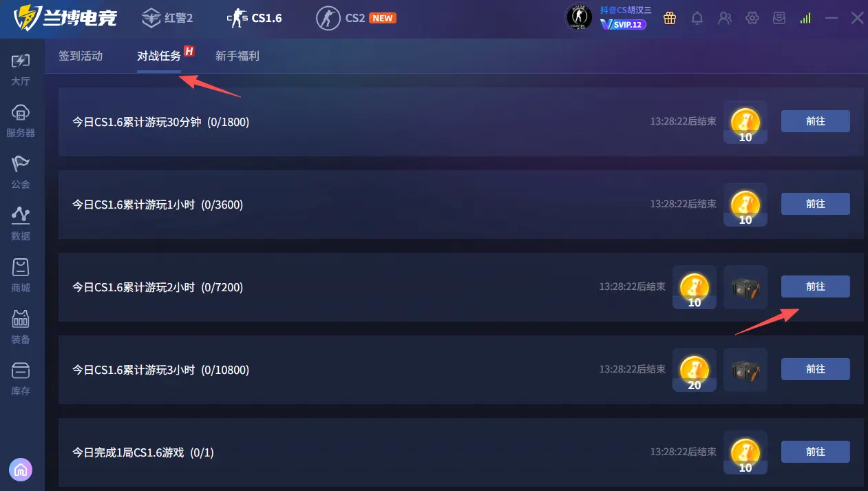
Task: Click the gift box icon in title bar
Action: pyautogui.click(x=670, y=18)
